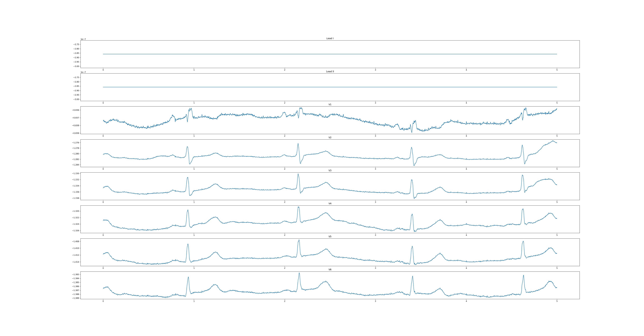Click second QRS peak in V6 trace

tap(299, 273)
